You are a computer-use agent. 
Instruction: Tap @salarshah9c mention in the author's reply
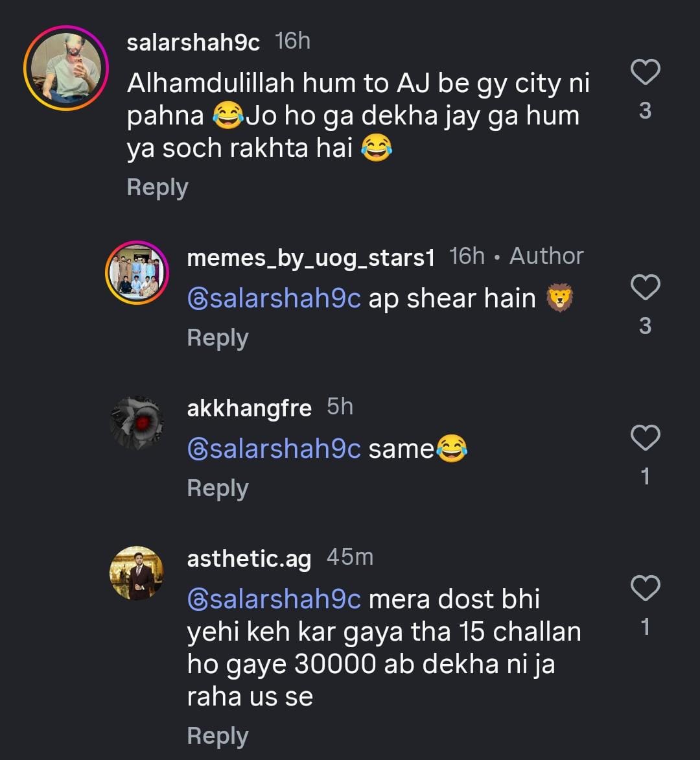274,299
